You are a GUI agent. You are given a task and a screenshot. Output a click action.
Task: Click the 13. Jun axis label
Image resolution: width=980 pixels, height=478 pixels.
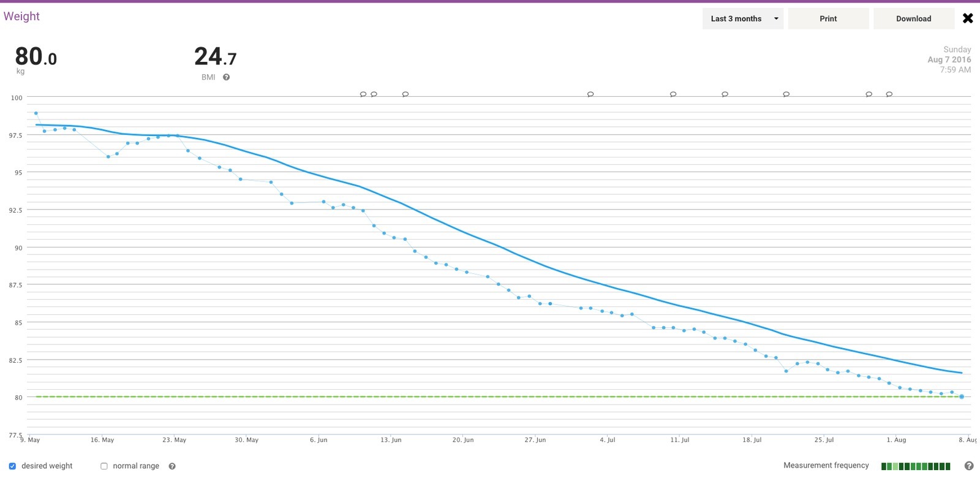(x=391, y=440)
